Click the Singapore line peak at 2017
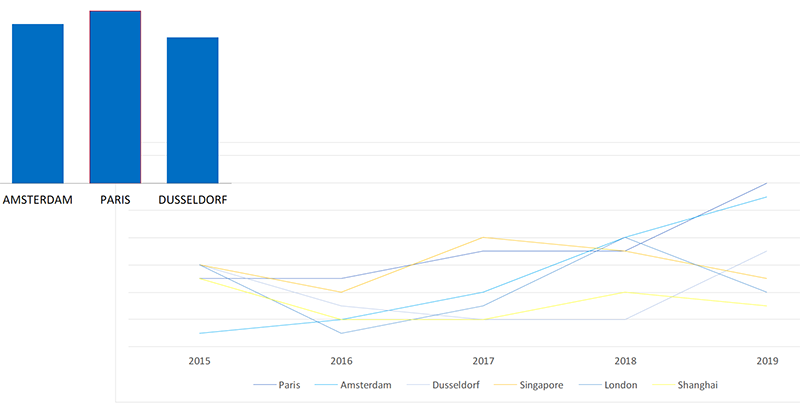The width and height of the screenshot is (800, 411). 484,237
